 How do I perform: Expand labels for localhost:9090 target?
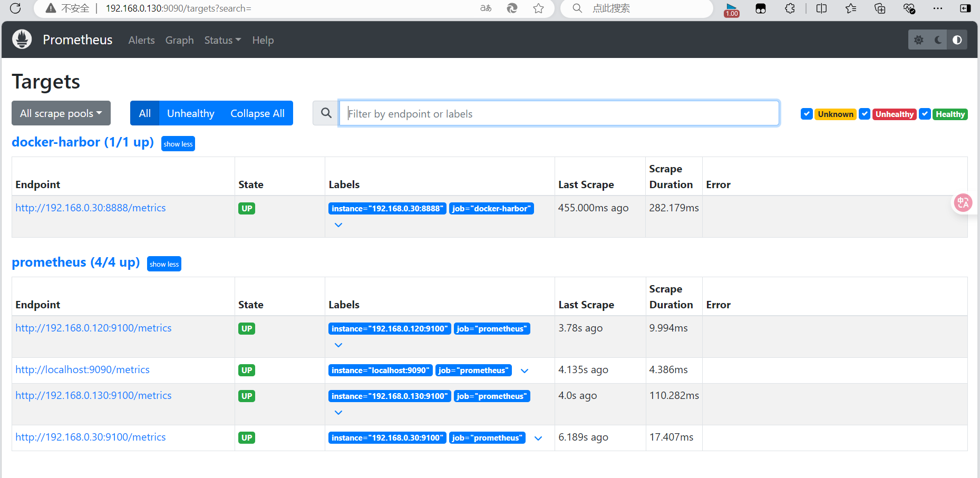click(x=525, y=371)
